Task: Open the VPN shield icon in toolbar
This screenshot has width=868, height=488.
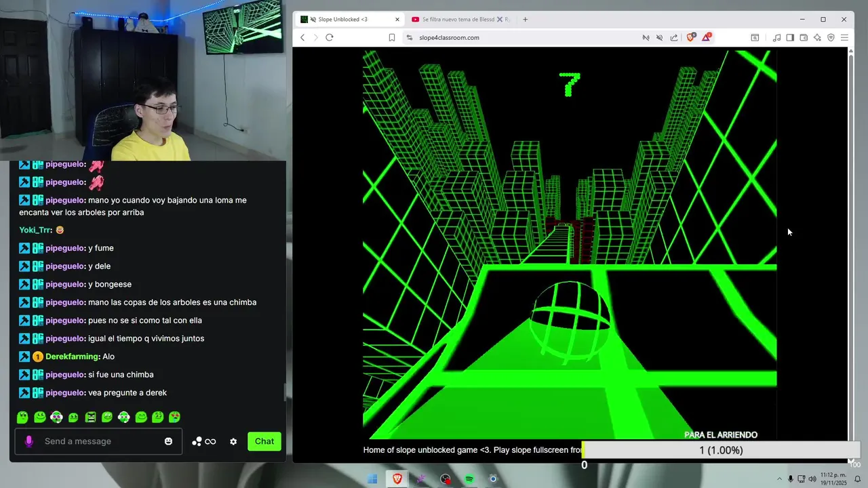Action: pyautogui.click(x=831, y=37)
